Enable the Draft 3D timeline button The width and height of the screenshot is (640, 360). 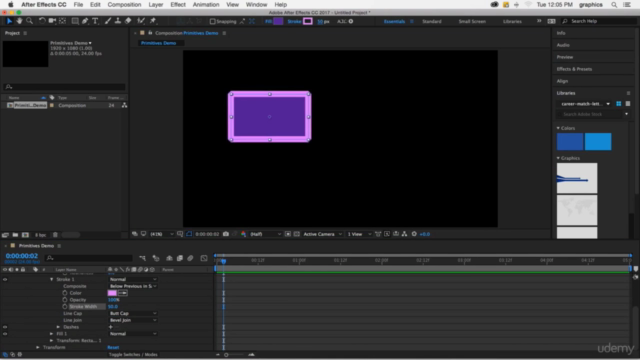pyautogui.click(x=156, y=258)
